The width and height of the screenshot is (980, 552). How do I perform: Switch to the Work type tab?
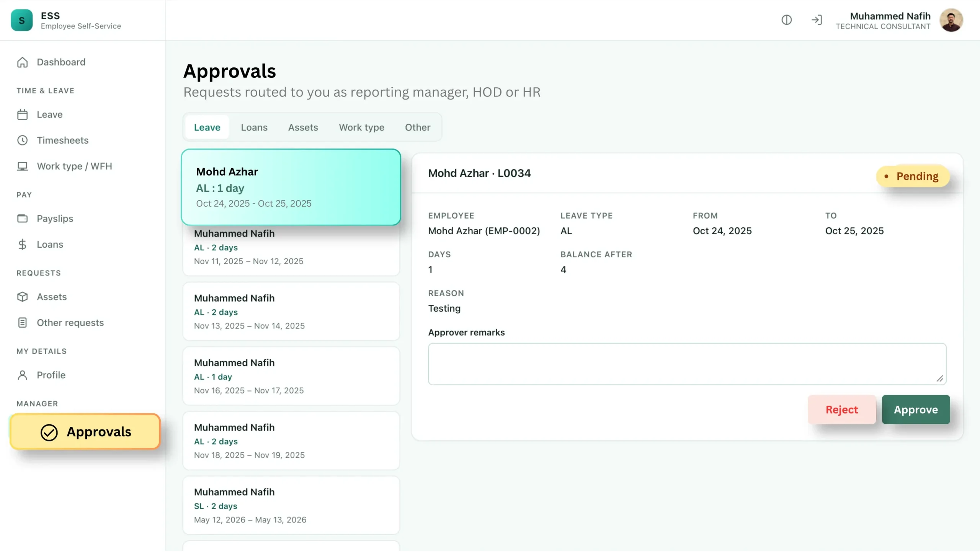point(361,127)
